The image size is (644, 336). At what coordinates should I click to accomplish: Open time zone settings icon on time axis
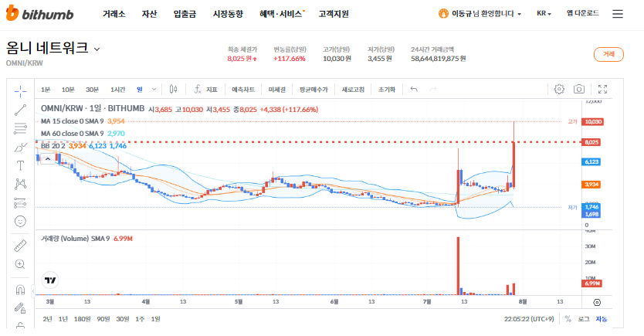tap(597, 302)
